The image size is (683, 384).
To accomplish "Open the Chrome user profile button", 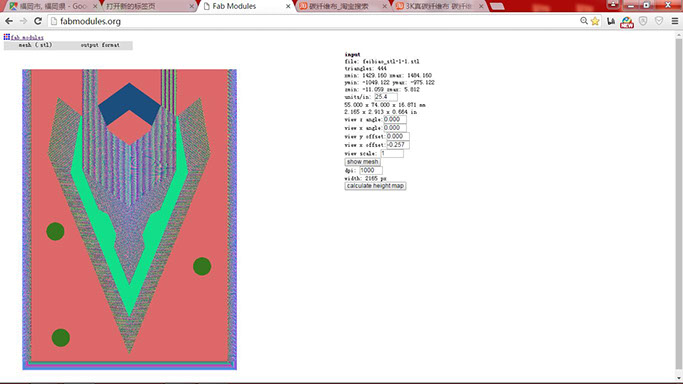I will (x=613, y=4).
